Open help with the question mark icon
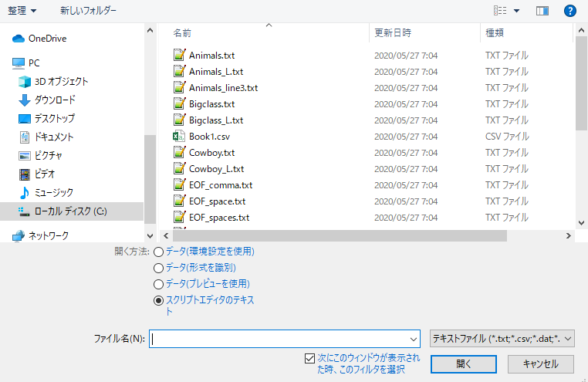 click(x=570, y=11)
